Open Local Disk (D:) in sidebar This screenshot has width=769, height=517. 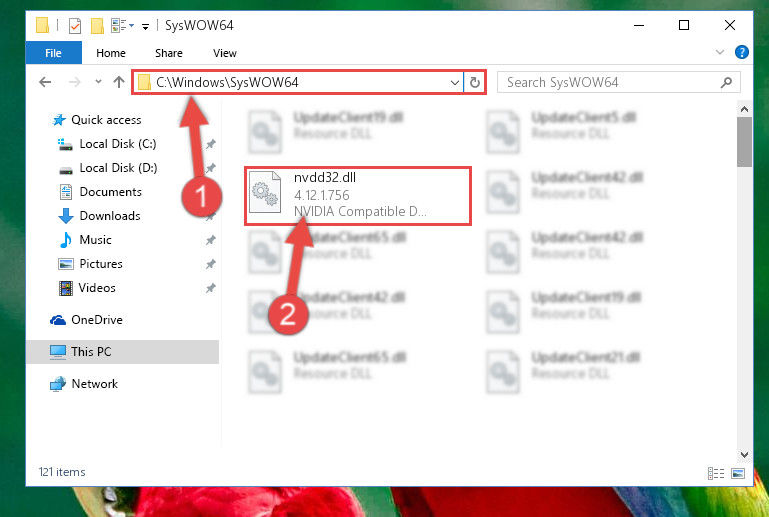click(118, 168)
